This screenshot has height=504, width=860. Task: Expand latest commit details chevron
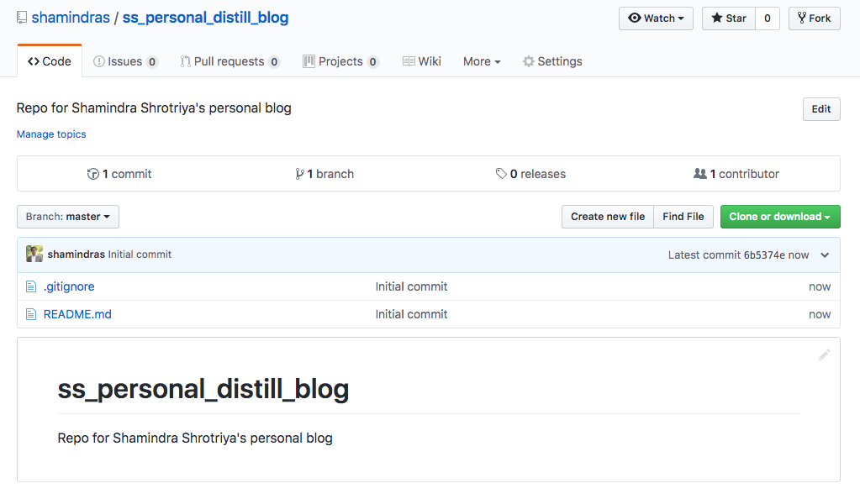pyautogui.click(x=825, y=255)
